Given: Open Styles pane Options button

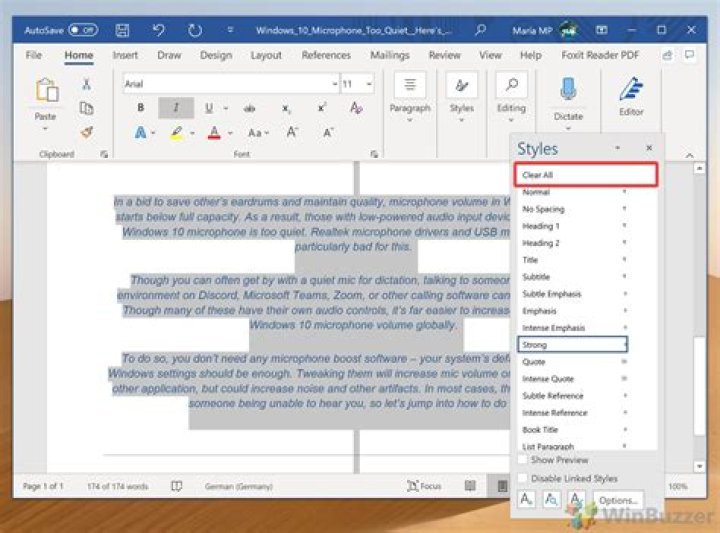Looking at the screenshot, I should tap(618, 499).
